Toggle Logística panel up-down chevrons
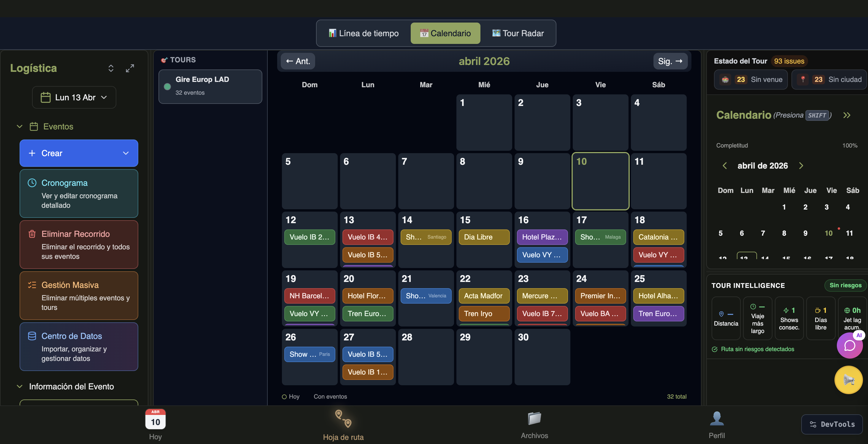 point(111,68)
